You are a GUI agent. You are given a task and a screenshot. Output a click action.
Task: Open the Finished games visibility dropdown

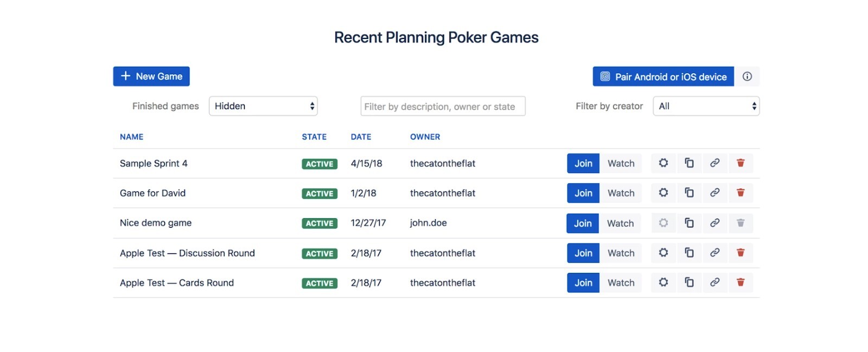tap(264, 106)
